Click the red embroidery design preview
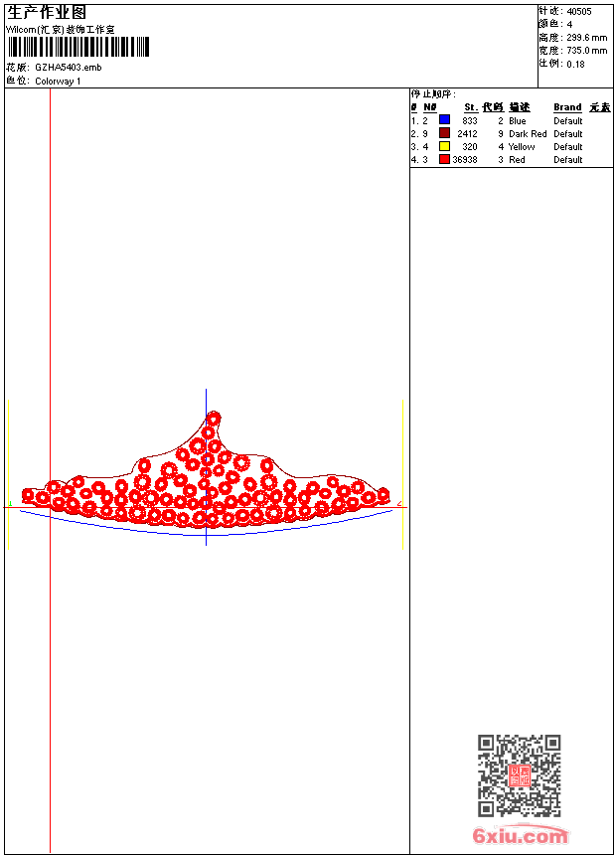 pos(206,470)
